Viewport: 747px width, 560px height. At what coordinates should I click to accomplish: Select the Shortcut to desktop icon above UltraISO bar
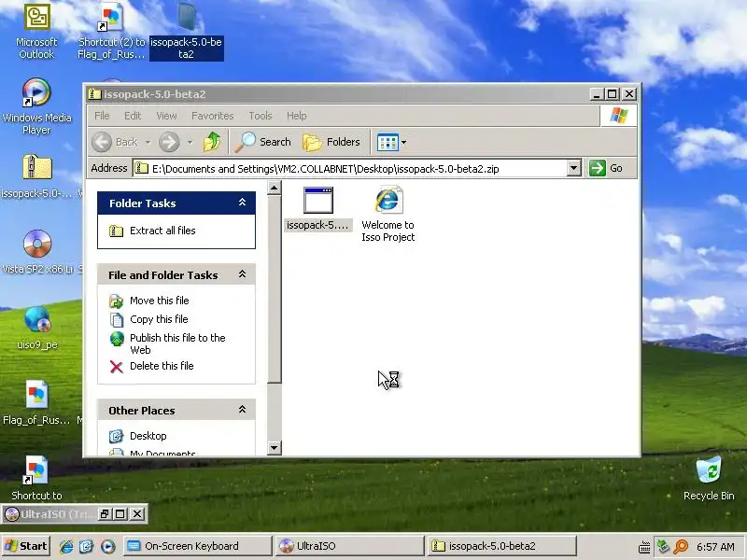tap(36, 478)
